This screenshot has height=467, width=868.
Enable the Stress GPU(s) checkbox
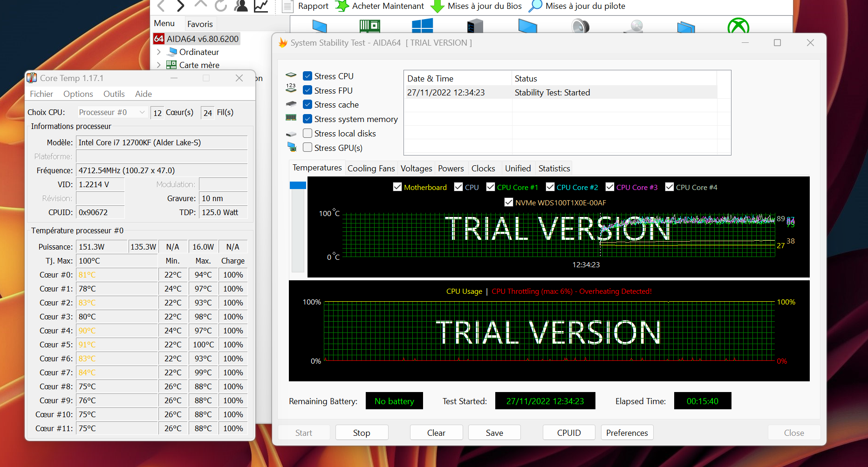308,148
